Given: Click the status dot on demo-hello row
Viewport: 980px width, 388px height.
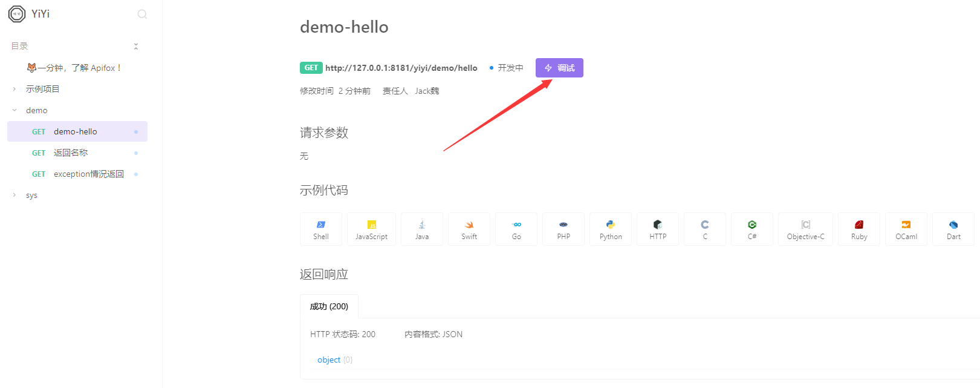Looking at the screenshot, I should 136,131.
